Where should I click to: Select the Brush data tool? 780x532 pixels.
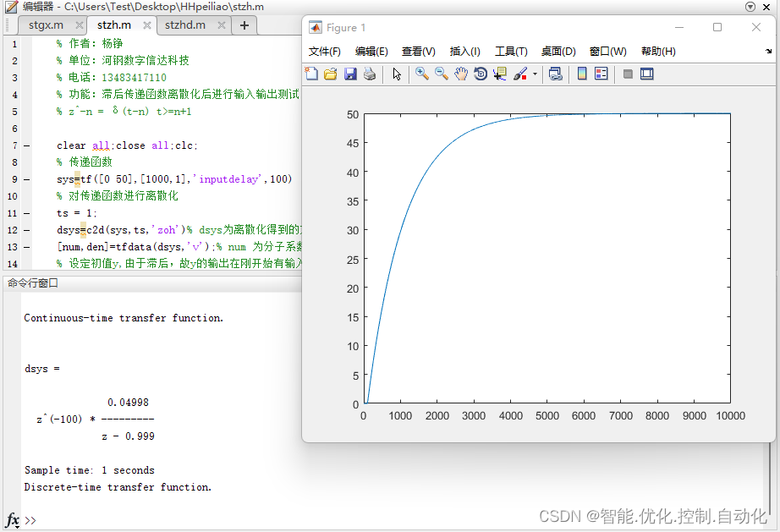pyautogui.click(x=519, y=74)
